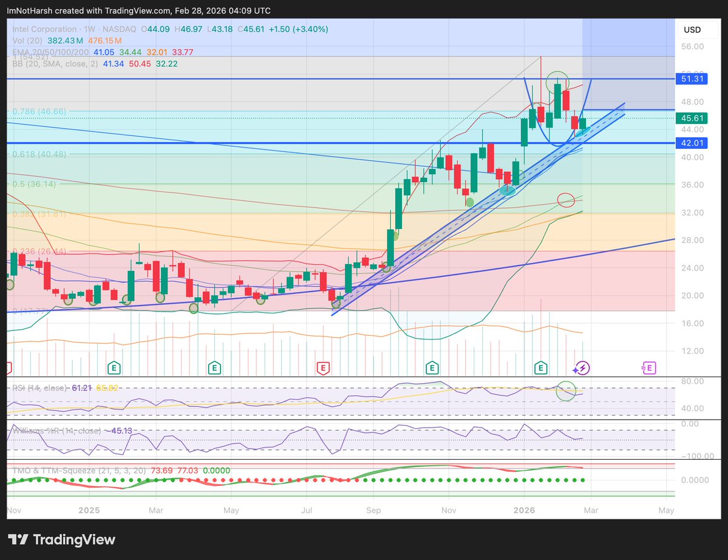Click the ImNotHarsh created with TradingView.com header
The image size is (728, 560).
coord(138,10)
